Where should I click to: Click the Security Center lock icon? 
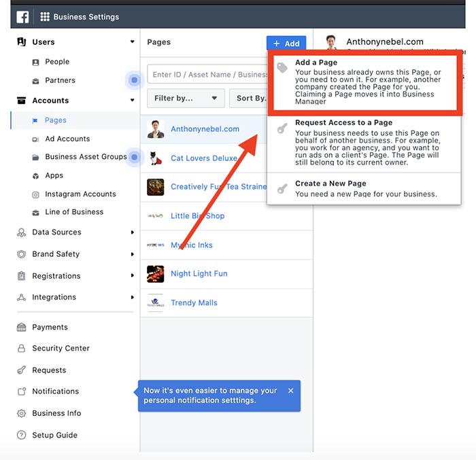(x=21, y=349)
